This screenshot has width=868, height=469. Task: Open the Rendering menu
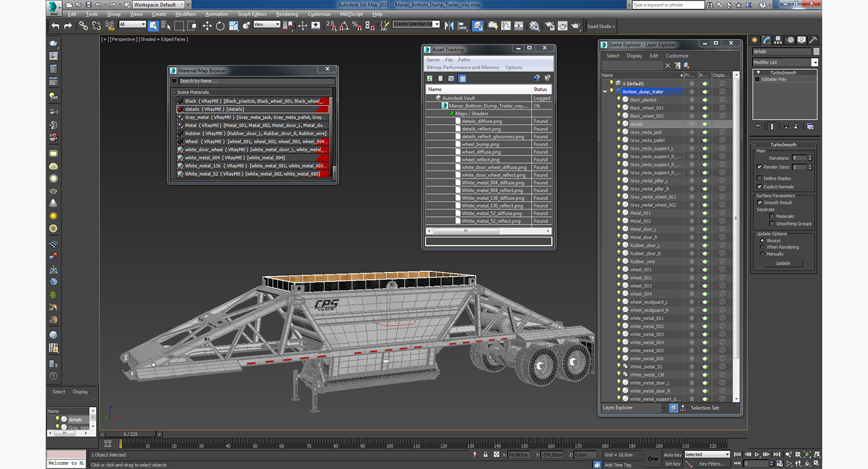[x=287, y=14]
